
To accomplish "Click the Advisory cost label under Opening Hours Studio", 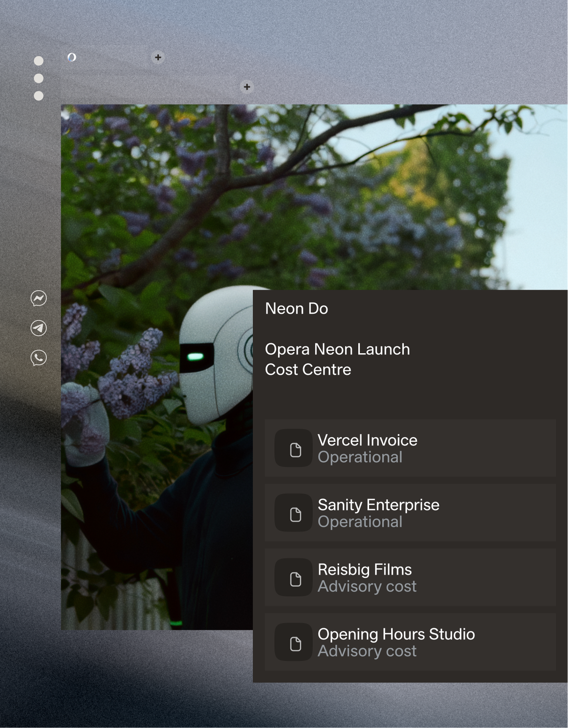I will [x=367, y=651].
